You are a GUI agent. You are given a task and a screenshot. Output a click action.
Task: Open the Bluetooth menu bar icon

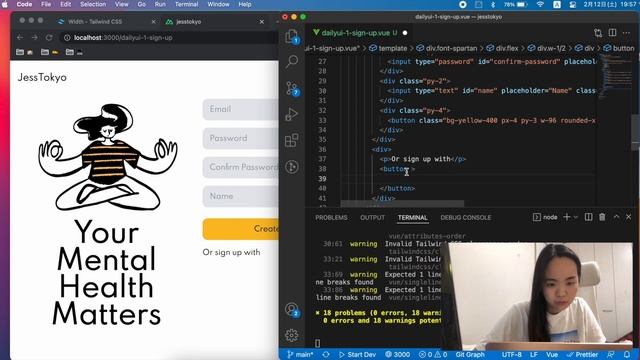point(493,4)
